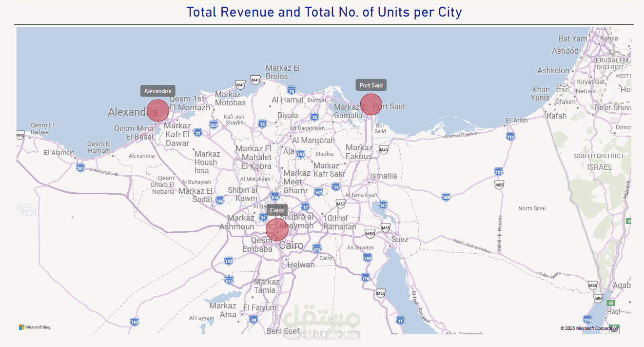Click the Cairo gray data label
Viewport: 644px width, 347px height.
coord(277,210)
